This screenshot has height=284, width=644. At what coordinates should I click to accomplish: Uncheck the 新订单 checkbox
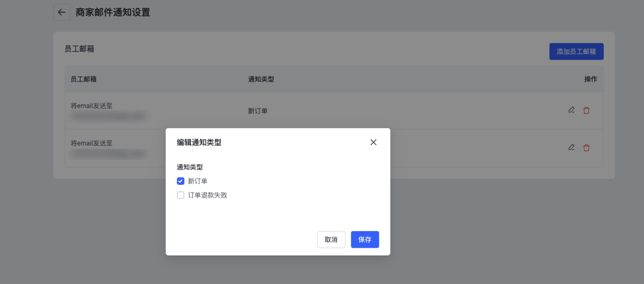(181, 181)
